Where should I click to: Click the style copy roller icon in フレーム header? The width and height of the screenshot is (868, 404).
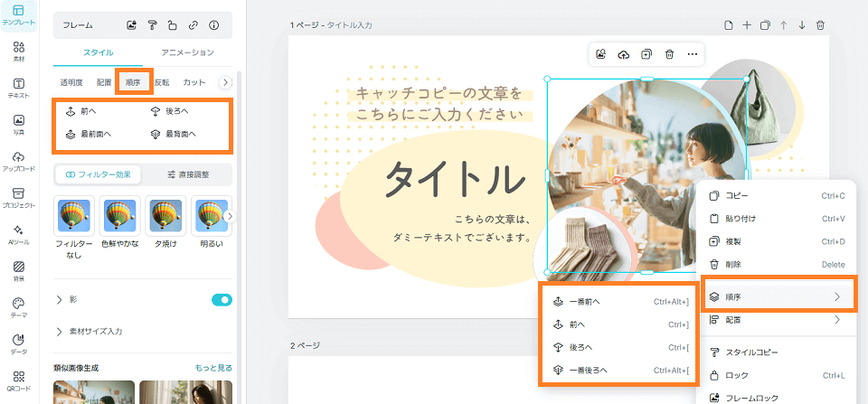coord(152,25)
